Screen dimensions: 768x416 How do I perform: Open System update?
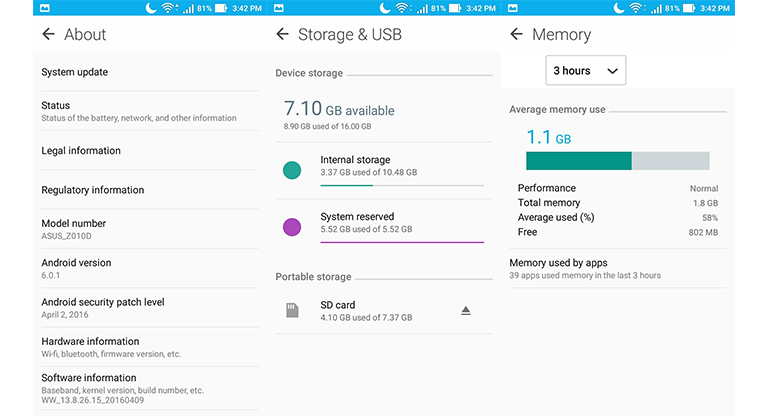150,72
